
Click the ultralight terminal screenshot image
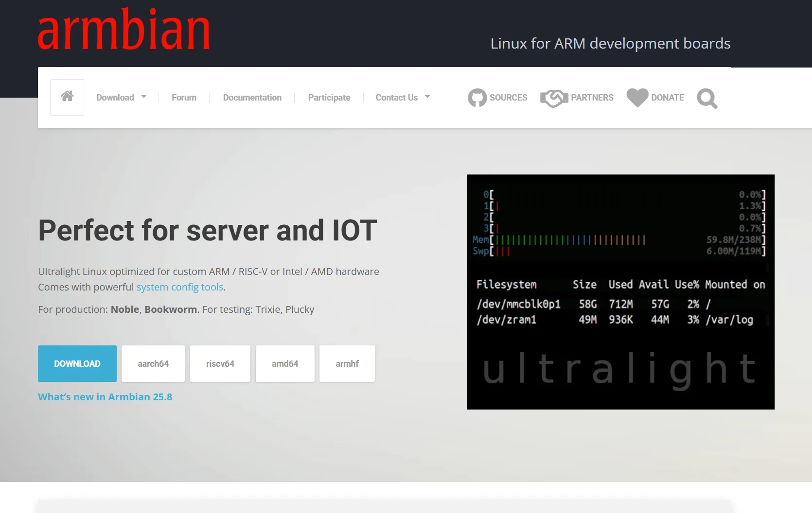(620, 291)
